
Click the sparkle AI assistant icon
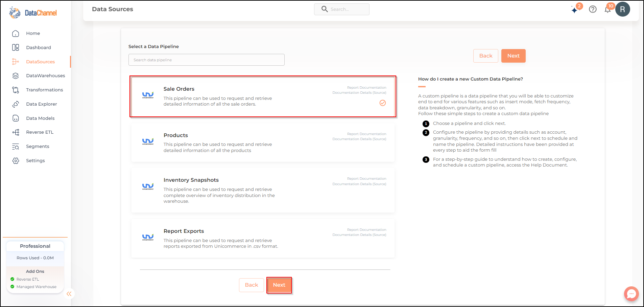coord(575,10)
